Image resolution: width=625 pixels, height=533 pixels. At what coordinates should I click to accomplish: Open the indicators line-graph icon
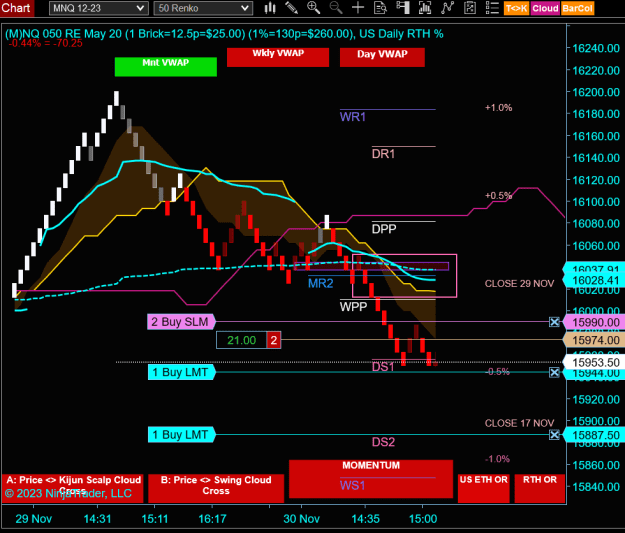[447, 8]
